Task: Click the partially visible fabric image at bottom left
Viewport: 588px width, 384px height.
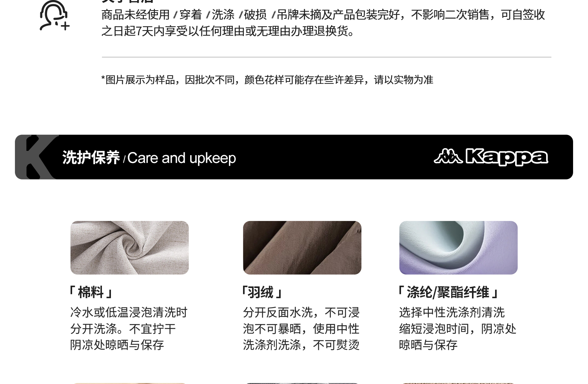Action: [129, 383]
